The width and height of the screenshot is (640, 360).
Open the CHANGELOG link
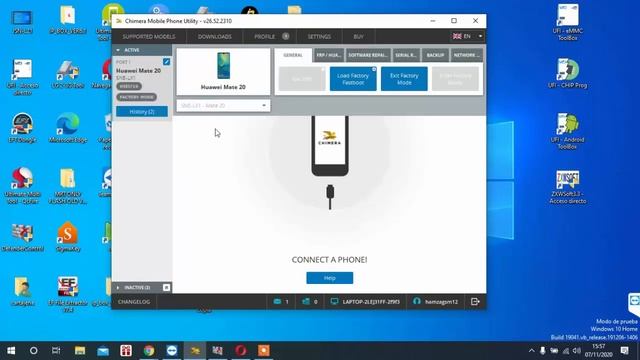tap(134, 302)
